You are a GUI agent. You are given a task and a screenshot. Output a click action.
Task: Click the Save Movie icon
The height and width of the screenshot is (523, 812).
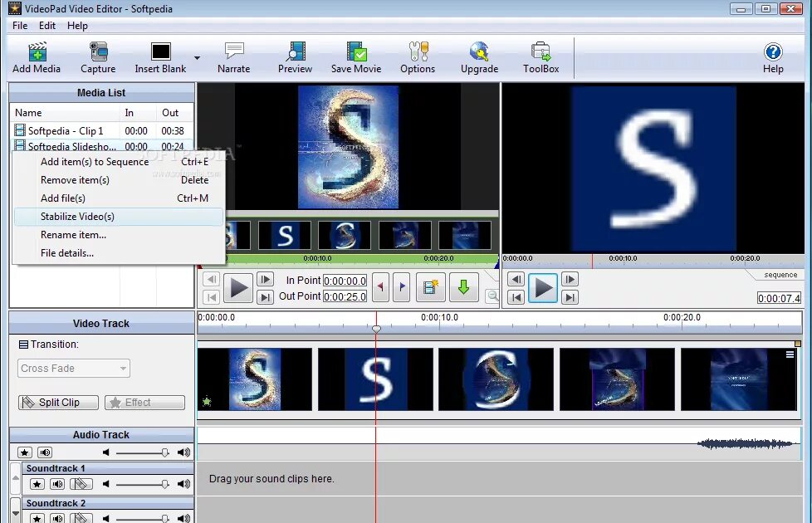[356, 57]
